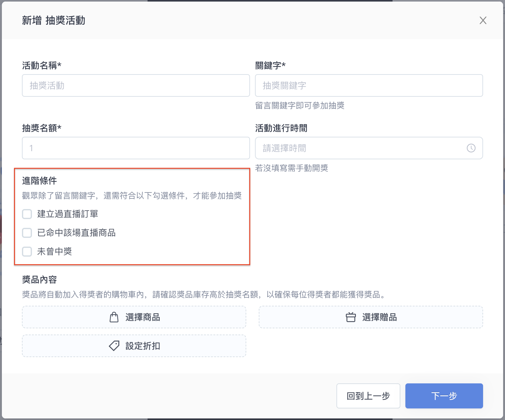
Task: Click the 若沒填寫需手動開獎 hint text
Action: tap(292, 168)
